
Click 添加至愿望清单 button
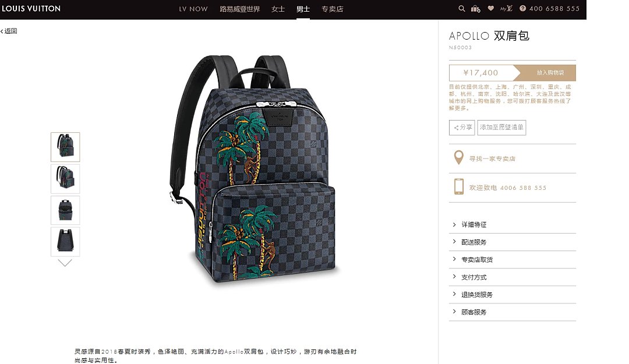(x=501, y=127)
